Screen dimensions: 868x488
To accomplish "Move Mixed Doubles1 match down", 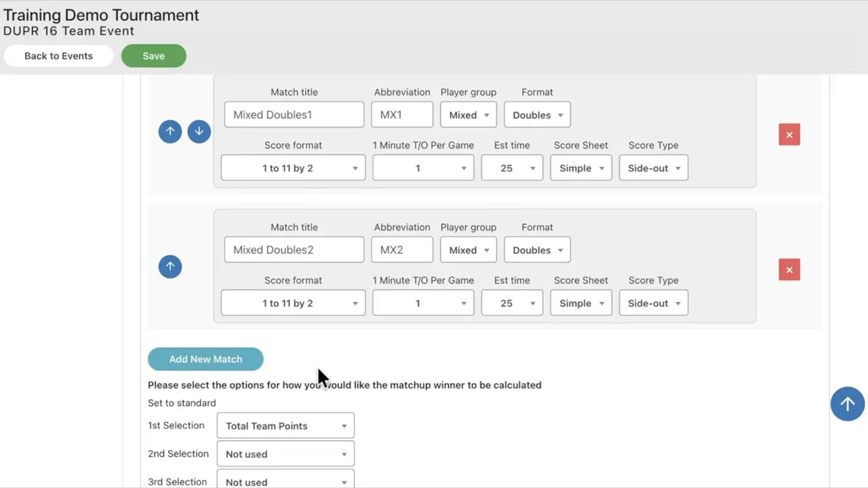I will pyautogui.click(x=199, y=131).
